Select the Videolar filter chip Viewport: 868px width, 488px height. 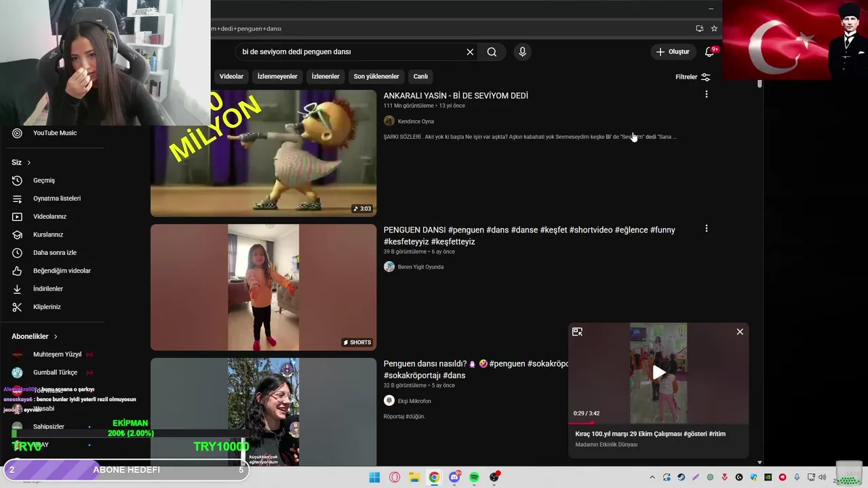pos(231,77)
